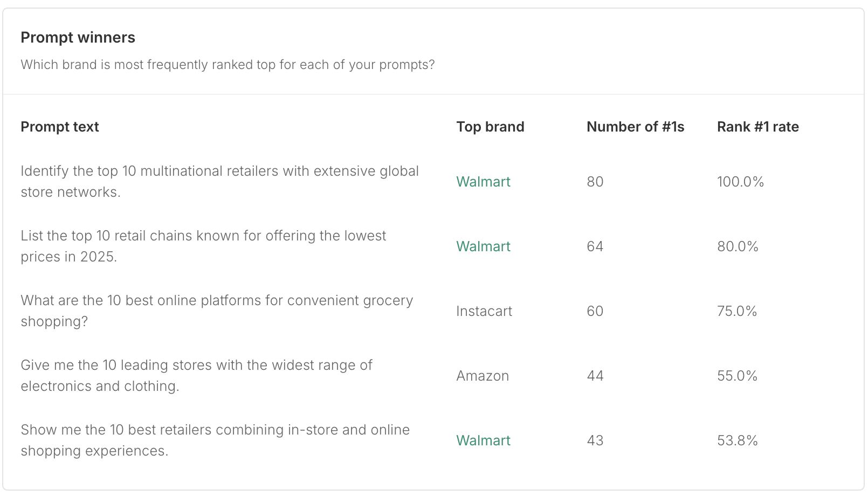Select the Amazon top brand cell

483,376
